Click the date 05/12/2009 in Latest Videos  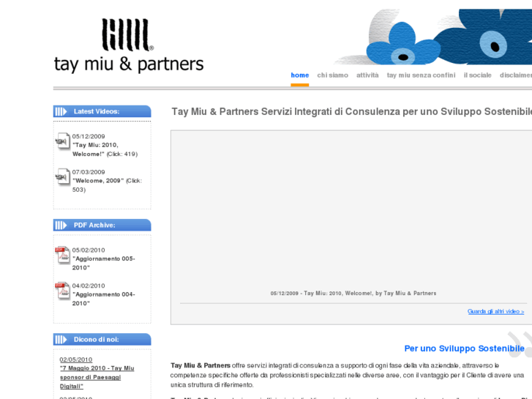point(89,136)
